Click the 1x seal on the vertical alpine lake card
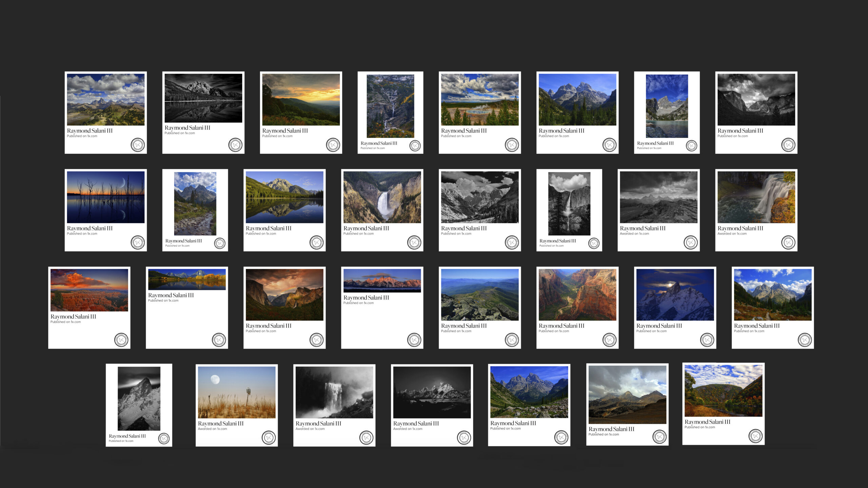868x488 pixels. coord(691,146)
